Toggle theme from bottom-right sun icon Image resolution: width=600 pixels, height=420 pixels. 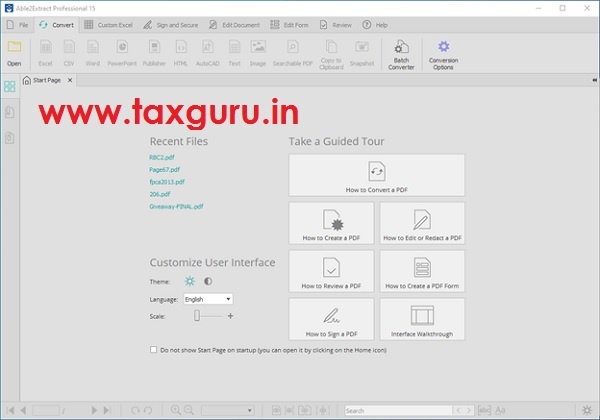(587, 410)
